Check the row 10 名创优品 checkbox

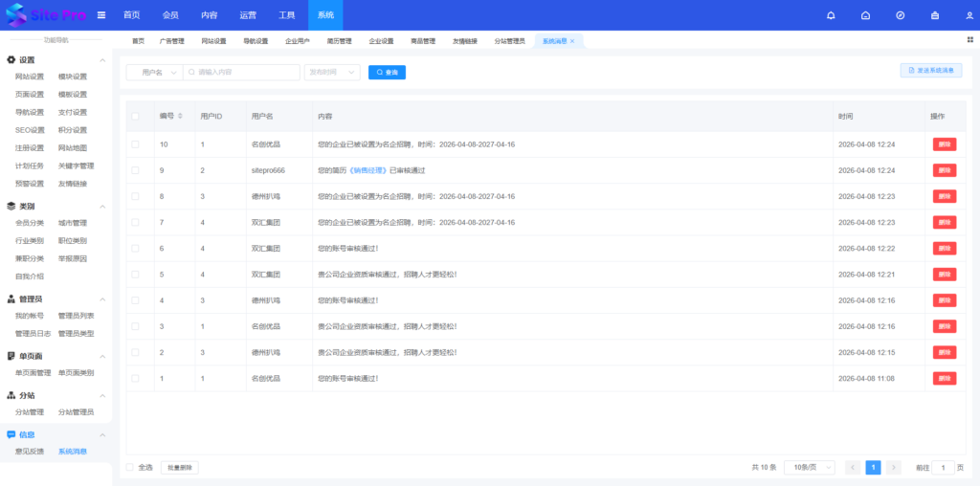(x=135, y=144)
